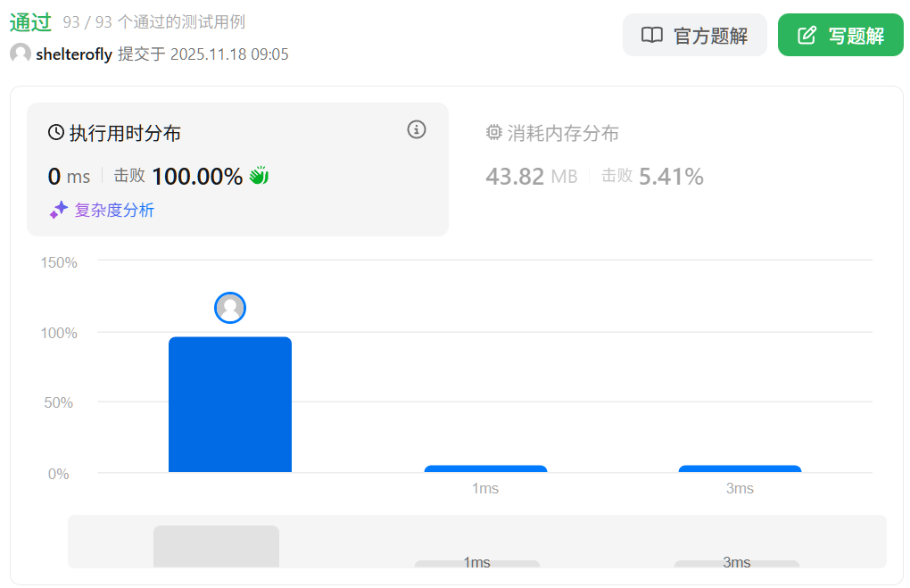Click the 3ms segment in the bottom range slider
Screen dimensions: 910x588
pos(737,563)
